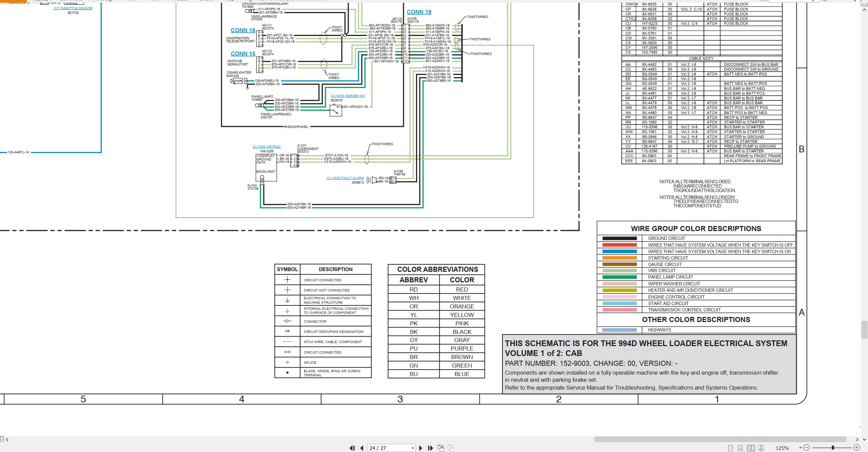Viewport: 868px width, 452px height.
Task: Click the 'VOLUME 1 of 2: CAB' title
Action: point(543,353)
